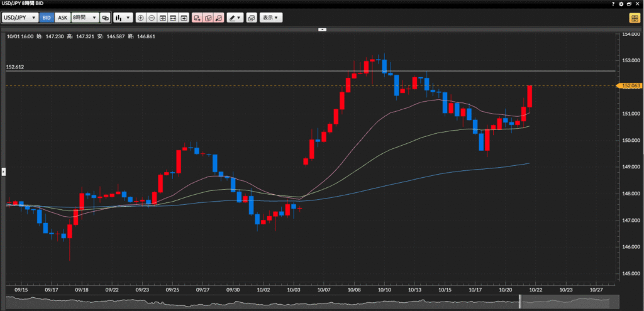Open the pencil drawing tools menu

pos(235,18)
